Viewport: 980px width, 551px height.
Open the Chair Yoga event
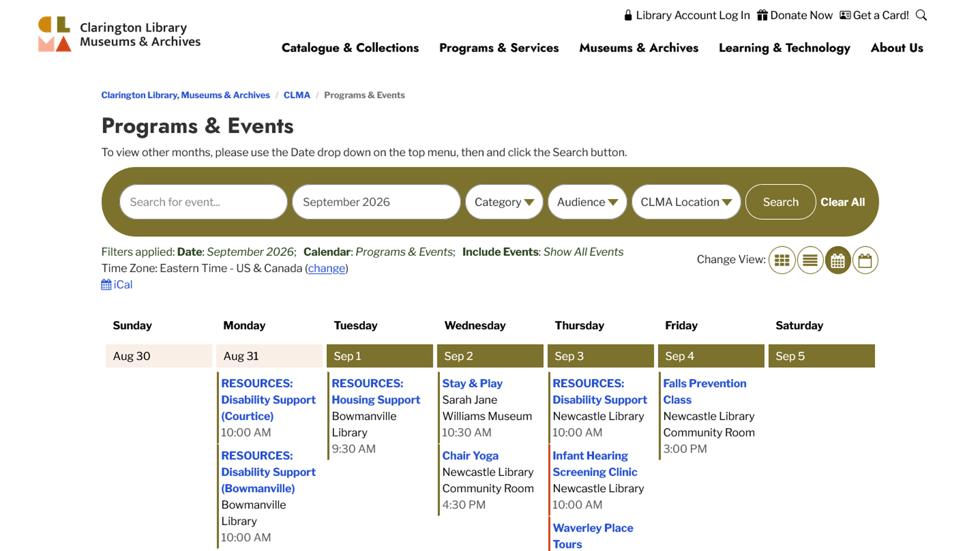(x=470, y=456)
